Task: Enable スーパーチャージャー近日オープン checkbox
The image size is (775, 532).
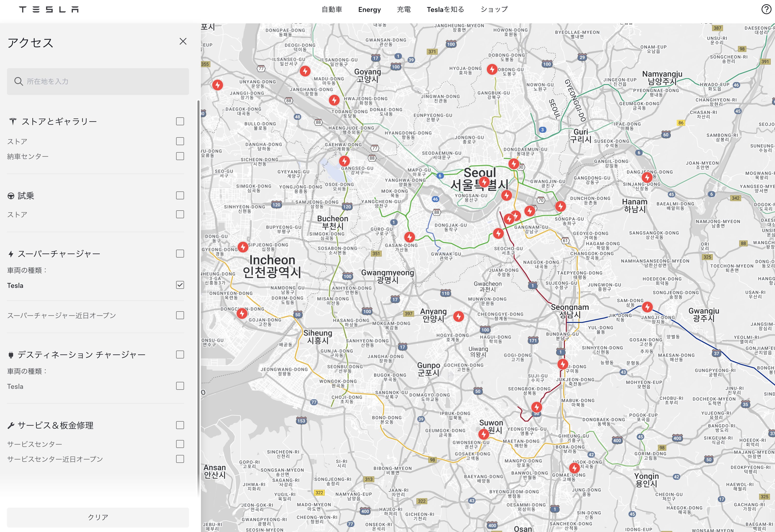Action: point(180,315)
